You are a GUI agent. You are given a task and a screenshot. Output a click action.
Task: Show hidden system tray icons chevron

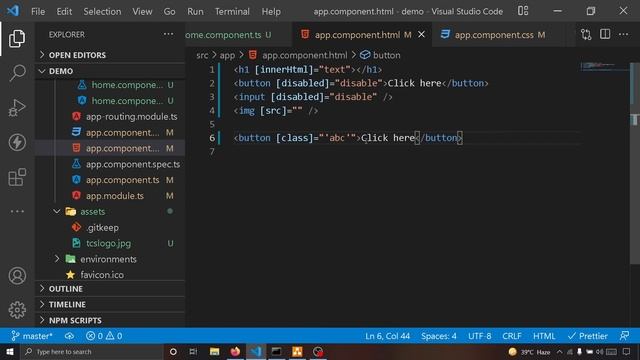click(x=559, y=351)
